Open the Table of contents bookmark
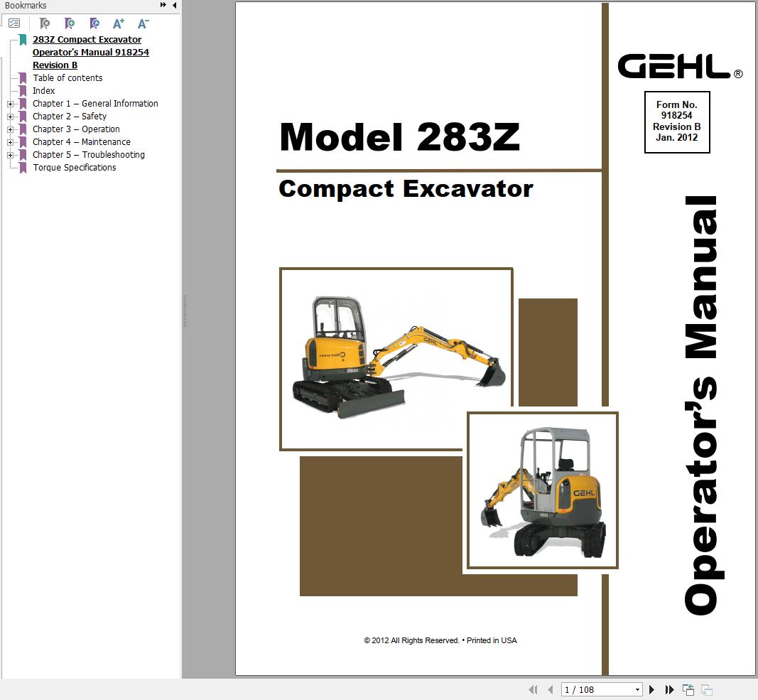758x700 pixels. pos(67,78)
